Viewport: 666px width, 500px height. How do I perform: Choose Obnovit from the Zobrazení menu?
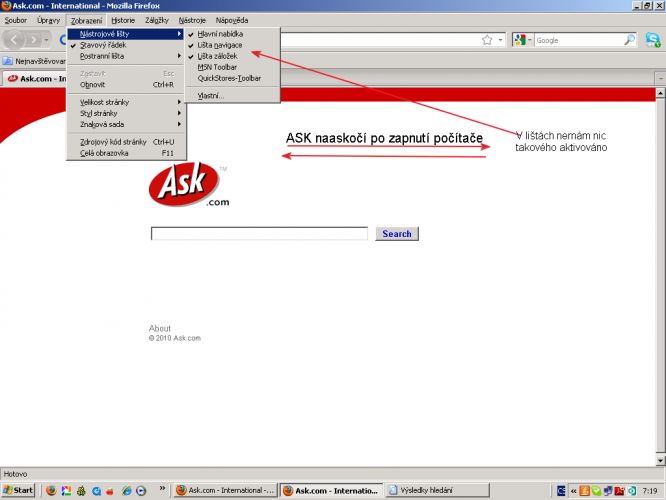pos(126,85)
